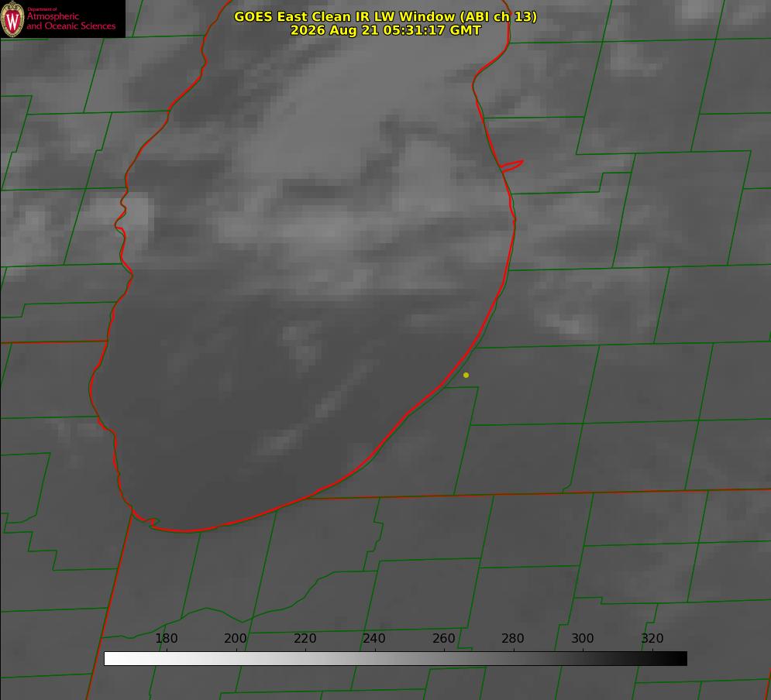Click the bright cloud patch on the west shoreline
The image size is (771, 700).
click(x=136, y=214)
